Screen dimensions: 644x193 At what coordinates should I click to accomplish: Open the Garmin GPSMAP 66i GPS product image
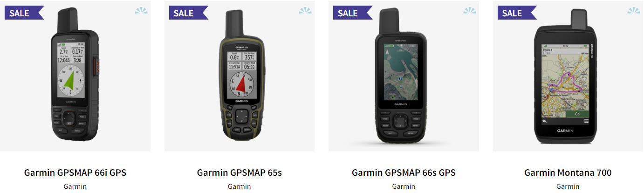click(75, 76)
